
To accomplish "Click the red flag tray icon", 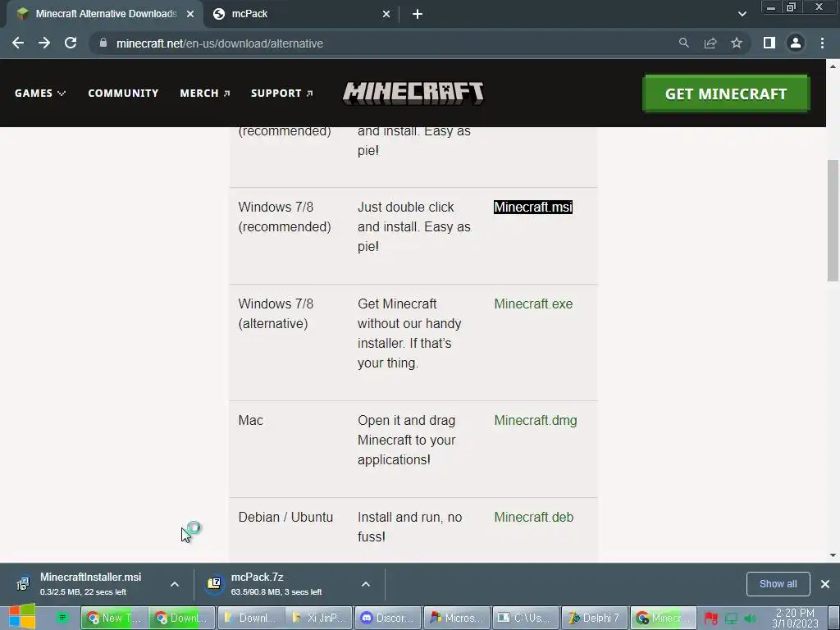I will click(x=711, y=619).
